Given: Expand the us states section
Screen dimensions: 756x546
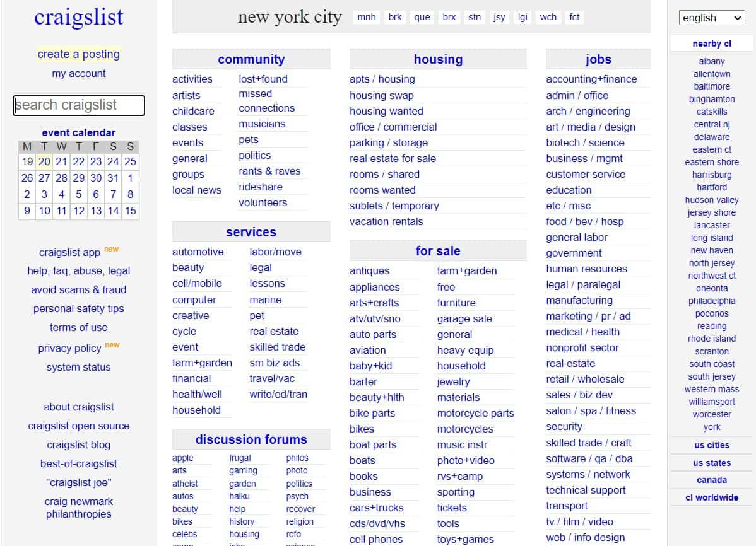Looking at the screenshot, I should click(x=712, y=463).
